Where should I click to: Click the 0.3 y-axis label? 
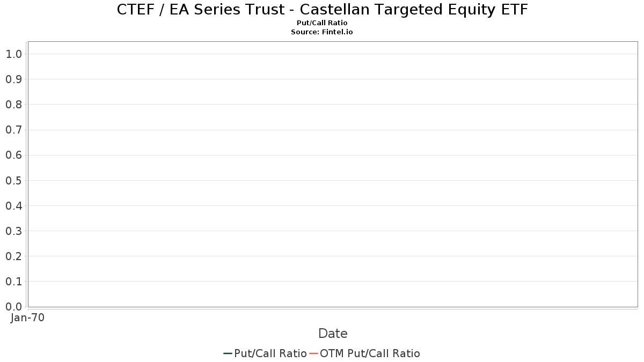point(14,231)
